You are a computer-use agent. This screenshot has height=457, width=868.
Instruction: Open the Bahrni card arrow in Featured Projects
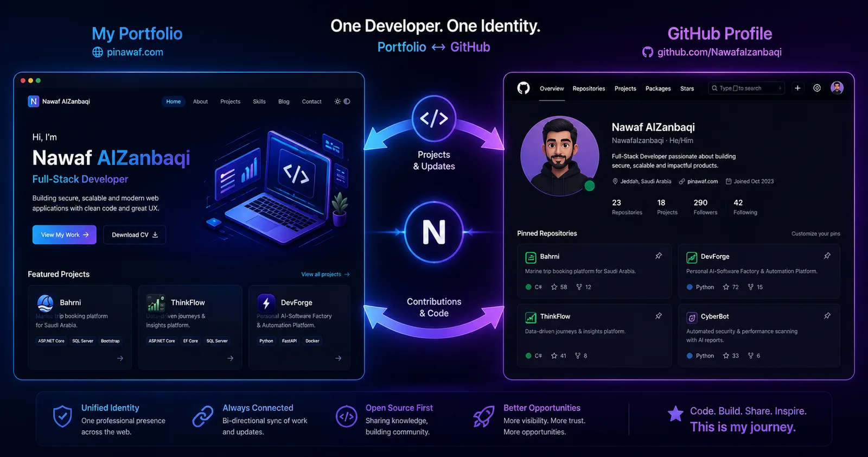(x=120, y=358)
